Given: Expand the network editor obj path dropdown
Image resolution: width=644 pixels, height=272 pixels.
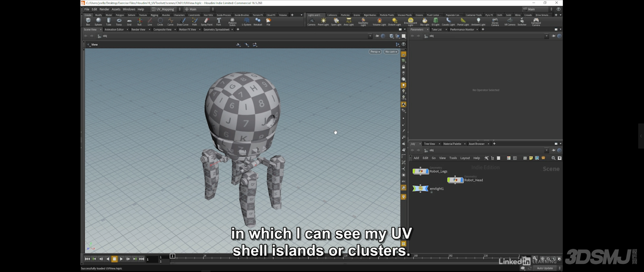Looking at the screenshot, I should [x=546, y=150].
